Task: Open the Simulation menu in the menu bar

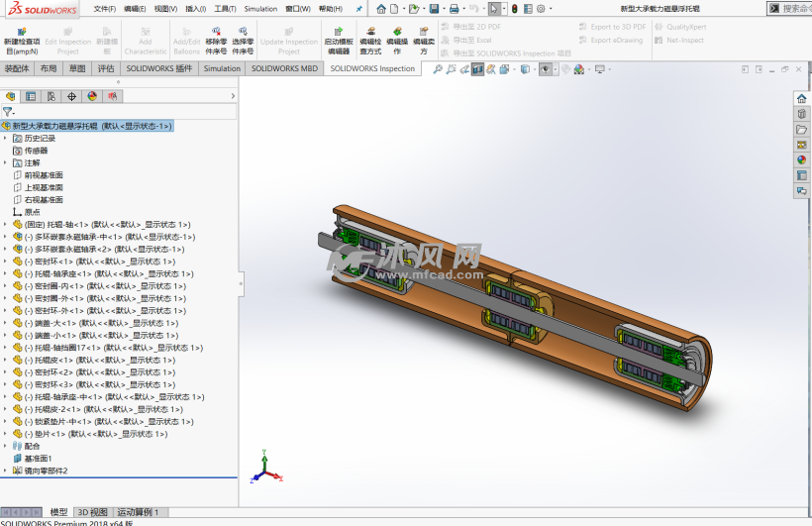Action: click(x=260, y=9)
